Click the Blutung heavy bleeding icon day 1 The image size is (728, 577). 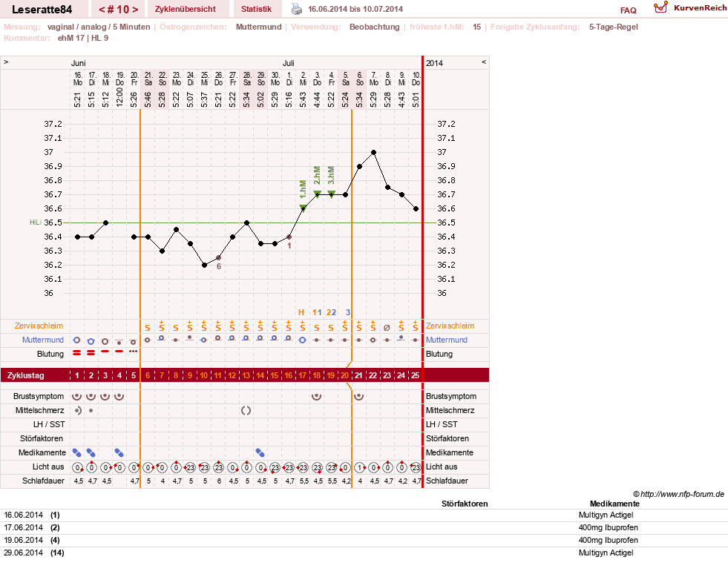click(x=77, y=353)
